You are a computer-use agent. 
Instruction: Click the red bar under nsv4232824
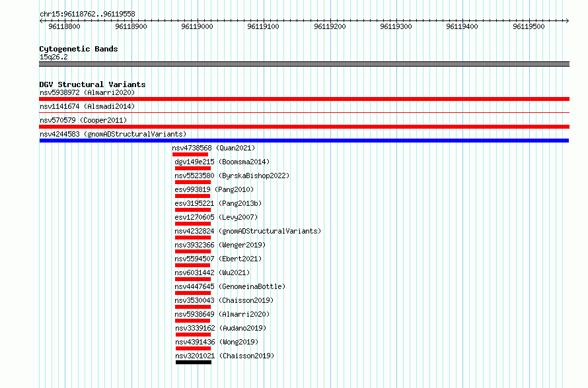[193, 238]
